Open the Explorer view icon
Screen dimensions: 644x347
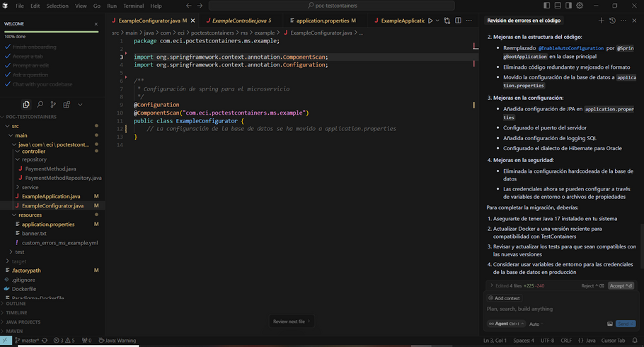click(26, 104)
